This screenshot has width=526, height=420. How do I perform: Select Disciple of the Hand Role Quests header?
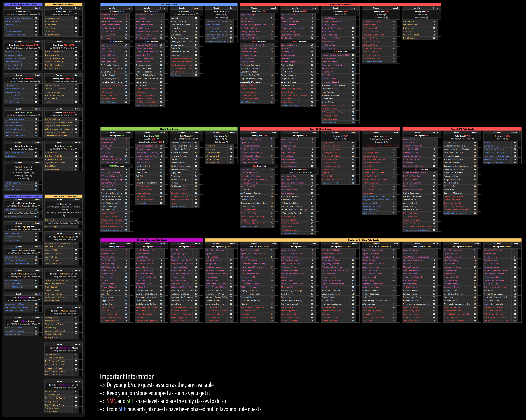(363, 240)
